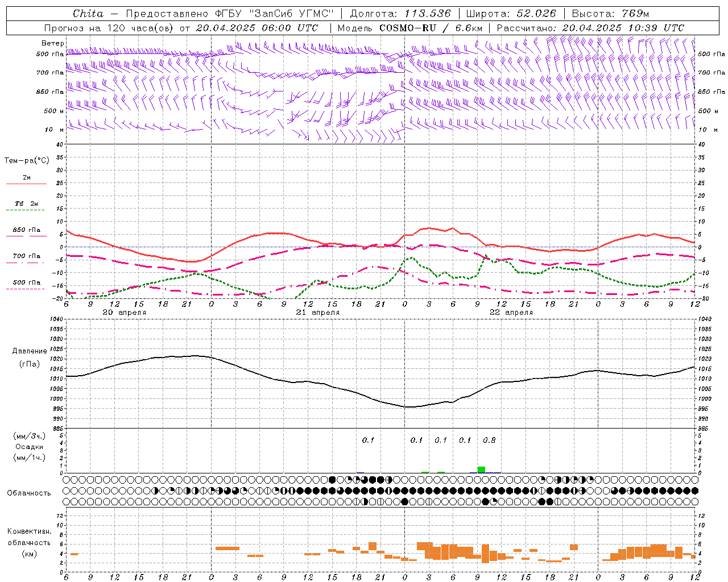Click the "(мм/3ч.)" precipitation unit label

[30, 436]
